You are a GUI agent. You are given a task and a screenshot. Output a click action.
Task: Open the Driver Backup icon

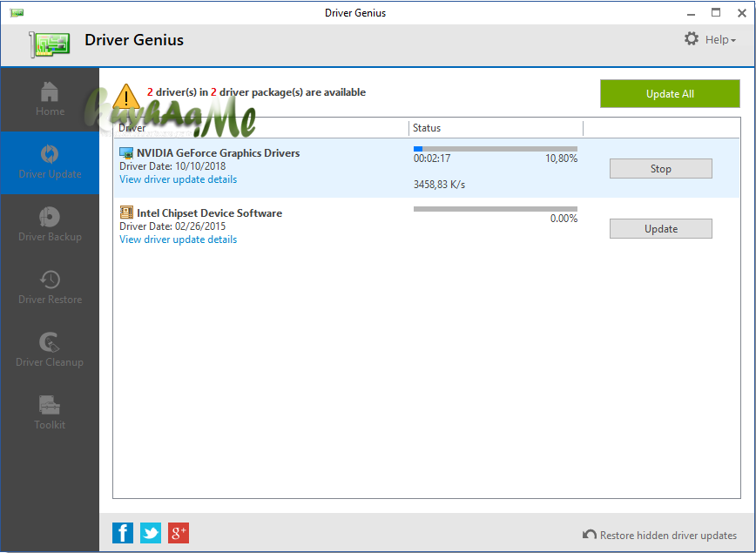49,217
